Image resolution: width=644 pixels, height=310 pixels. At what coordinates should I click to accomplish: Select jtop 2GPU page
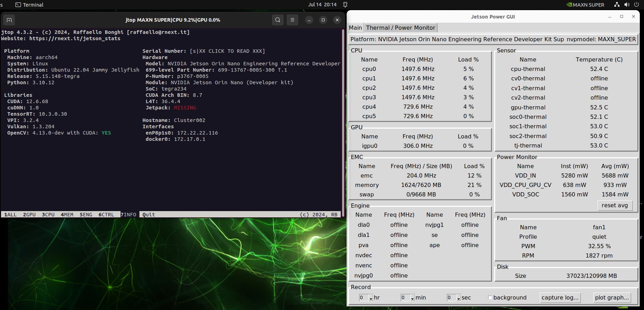point(29,215)
